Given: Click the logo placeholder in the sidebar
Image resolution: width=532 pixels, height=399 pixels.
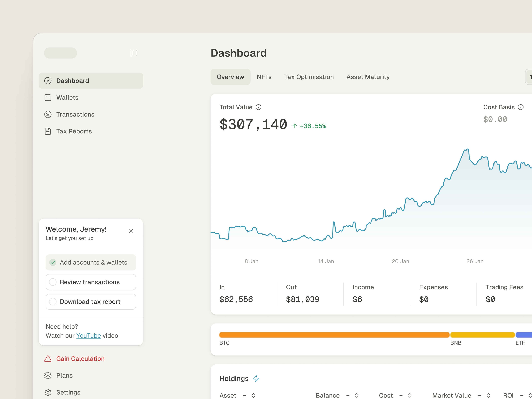Looking at the screenshot, I should 60,53.
